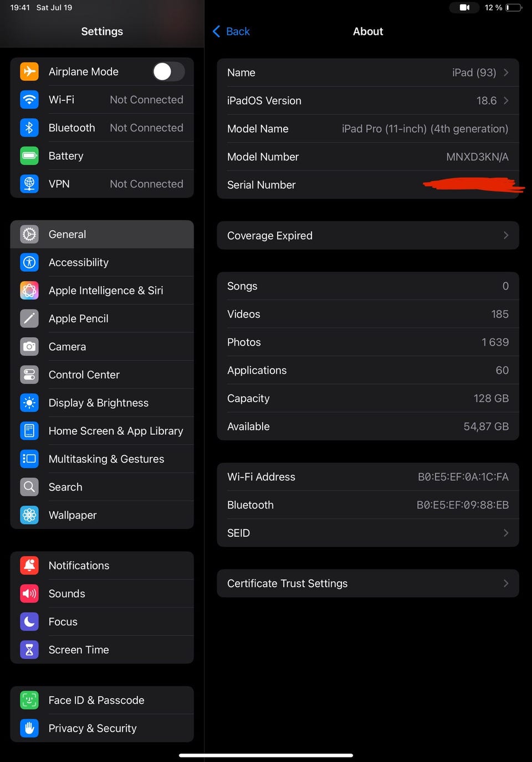The height and width of the screenshot is (762, 532).
Task: Tap the Available 54,87 GB value
Action: coord(486,426)
